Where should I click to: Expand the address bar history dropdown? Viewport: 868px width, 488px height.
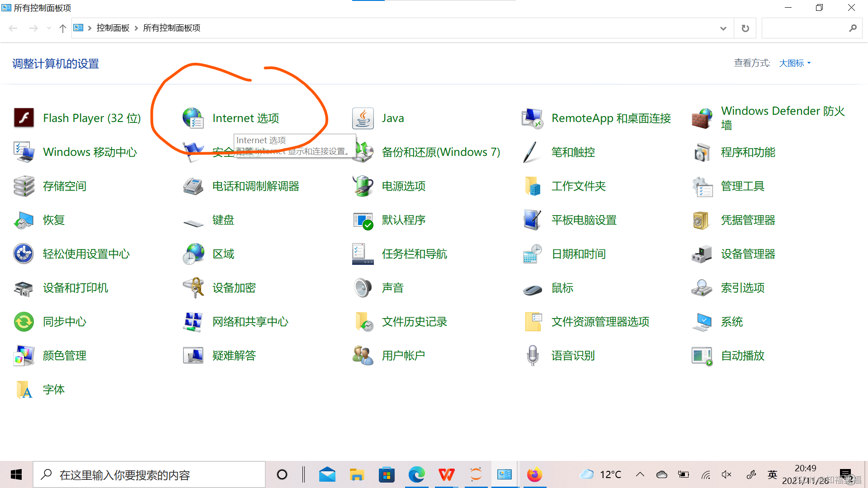(x=723, y=28)
